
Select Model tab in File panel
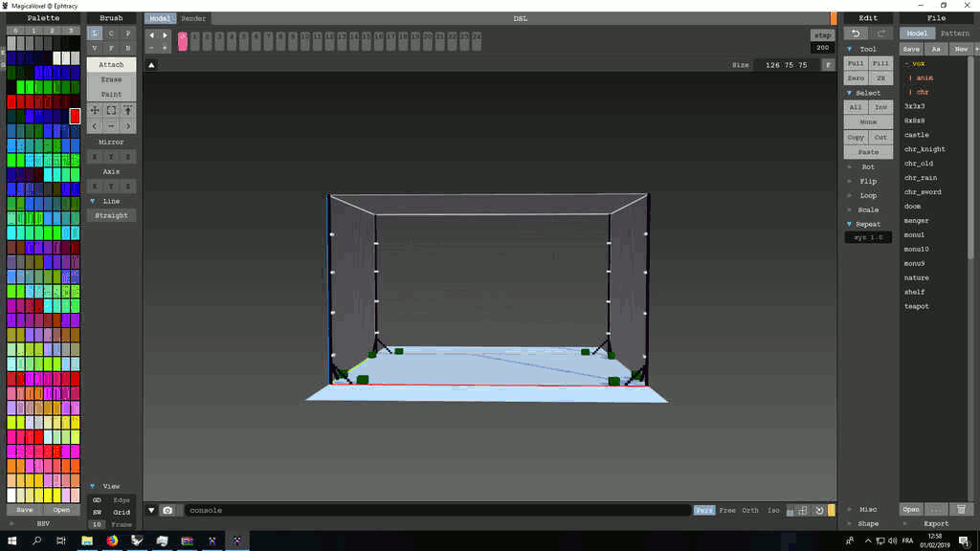tap(917, 33)
